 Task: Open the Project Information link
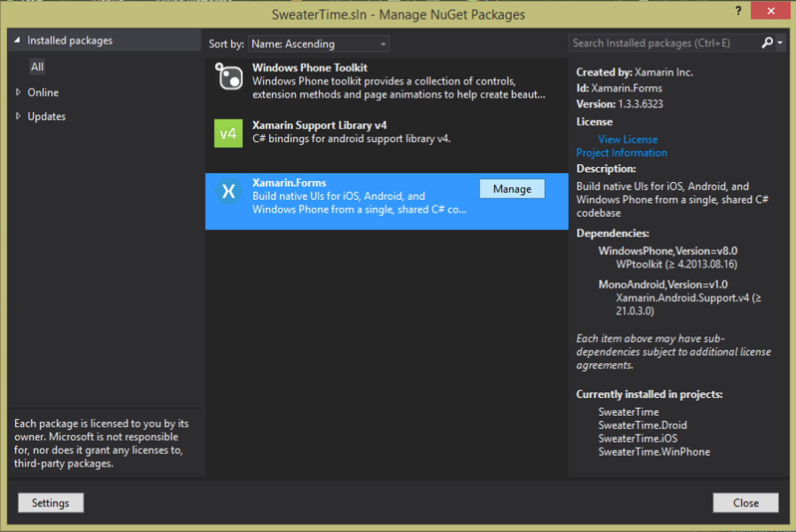621,153
